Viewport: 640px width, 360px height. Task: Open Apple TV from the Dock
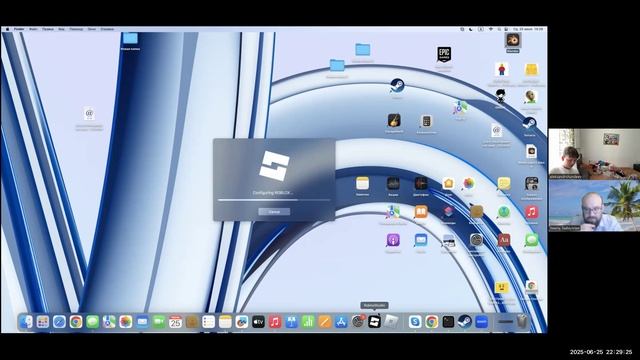coord(258,322)
